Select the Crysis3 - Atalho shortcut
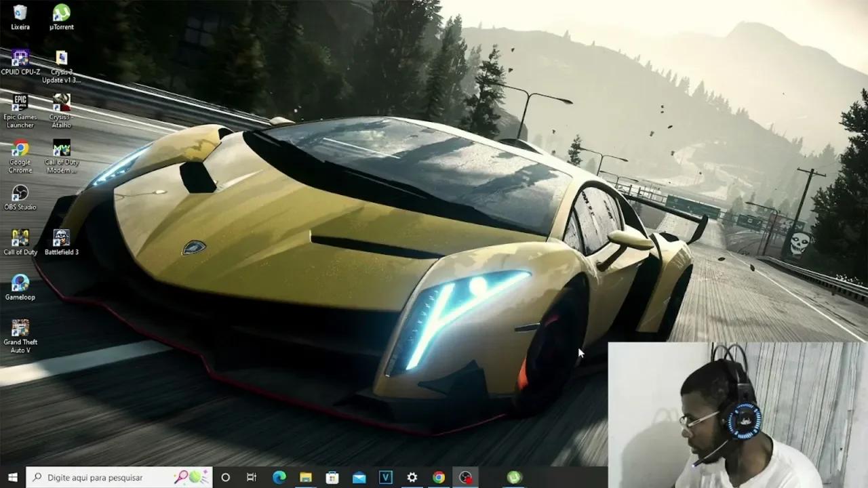The height and width of the screenshot is (488, 868). click(x=62, y=110)
